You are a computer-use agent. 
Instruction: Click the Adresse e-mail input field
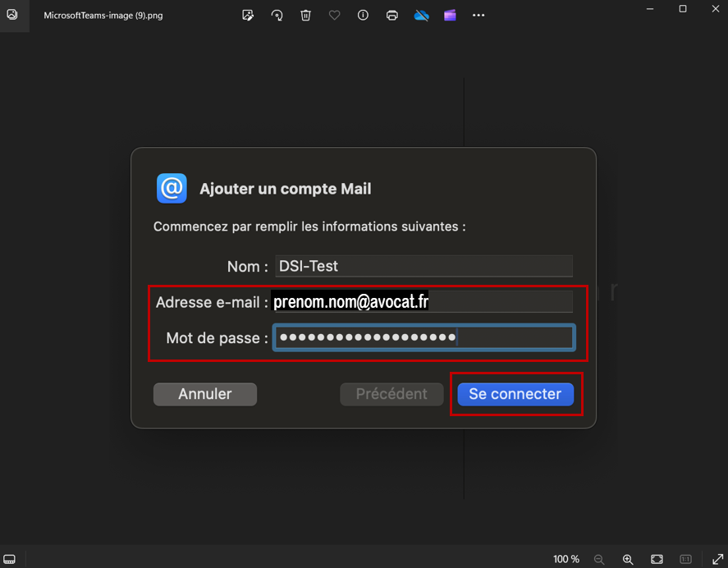point(424,301)
